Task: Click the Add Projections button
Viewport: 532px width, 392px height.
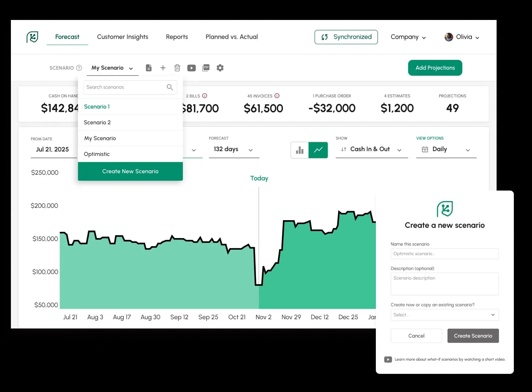Action: pos(435,68)
